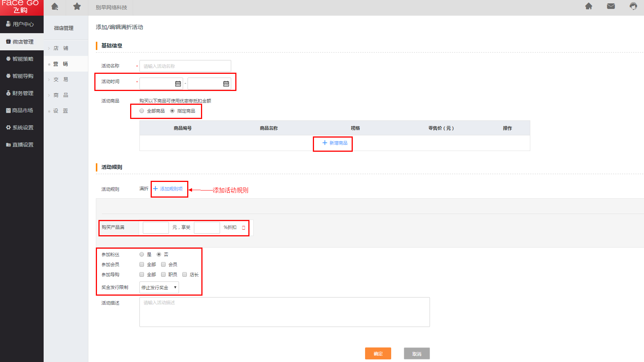The image size is (644, 362).
Task: Open 智能导购 in left sidebar
Action: [22, 76]
